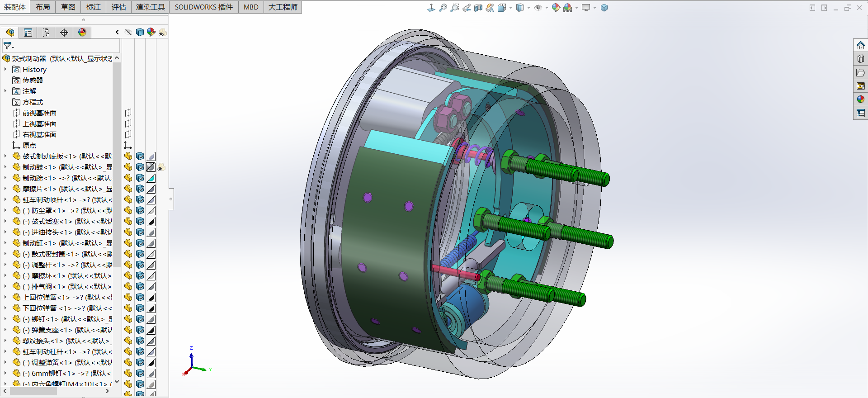This screenshot has width=868, height=398.
Task: Toggle transparency eye icon for 制动鼓<1> row
Action: click(x=161, y=167)
